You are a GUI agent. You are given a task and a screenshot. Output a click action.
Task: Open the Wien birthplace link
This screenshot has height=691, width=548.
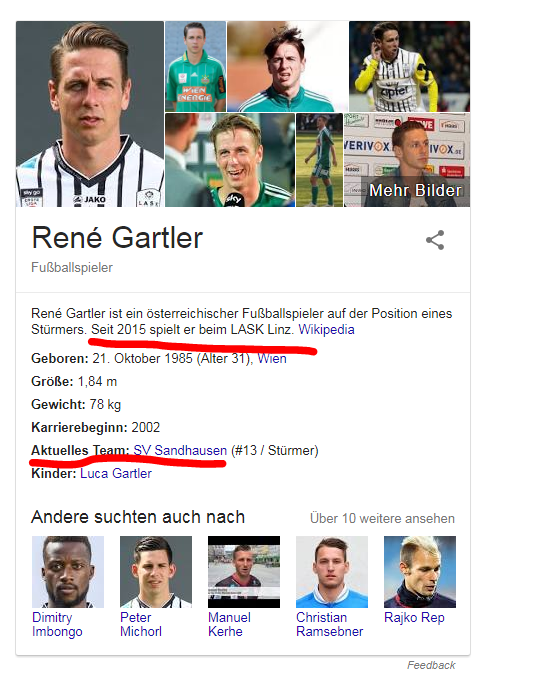point(272,359)
